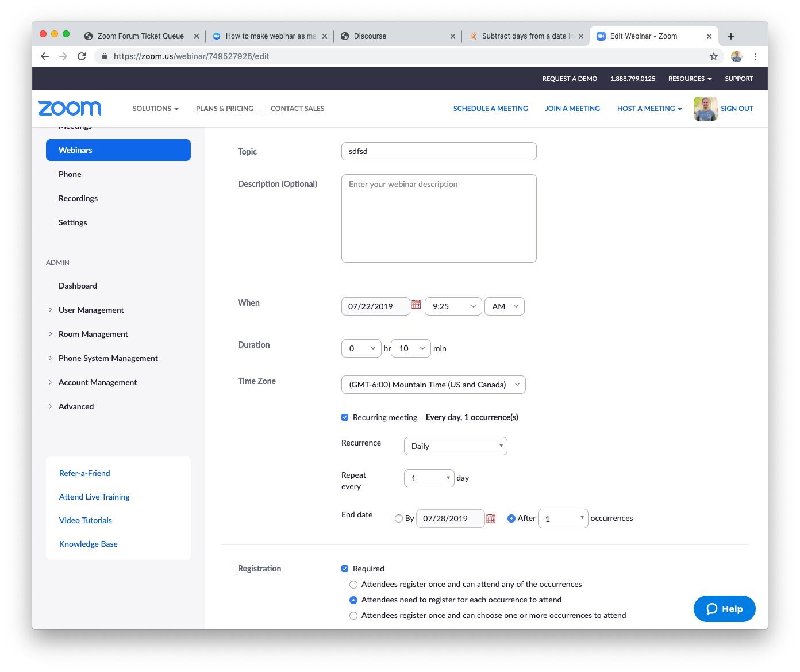The height and width of the screenshot is (672, 800).
Task: Uncheck the Recurring meeting checkbox
Action: coord(345,417)
